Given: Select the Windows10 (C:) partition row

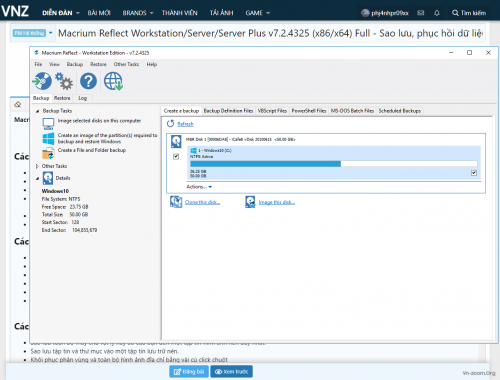Looking at the screenshot, I should point(334,163).
